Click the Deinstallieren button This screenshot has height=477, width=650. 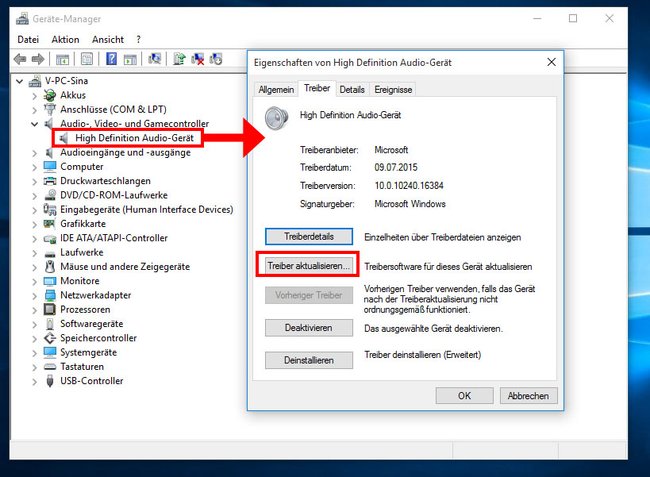click(309, 360)
